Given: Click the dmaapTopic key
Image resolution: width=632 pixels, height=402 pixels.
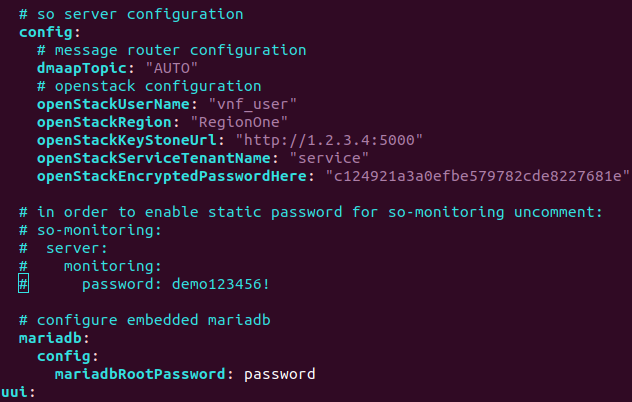Looking at the screenshot, I should point(81,68).
